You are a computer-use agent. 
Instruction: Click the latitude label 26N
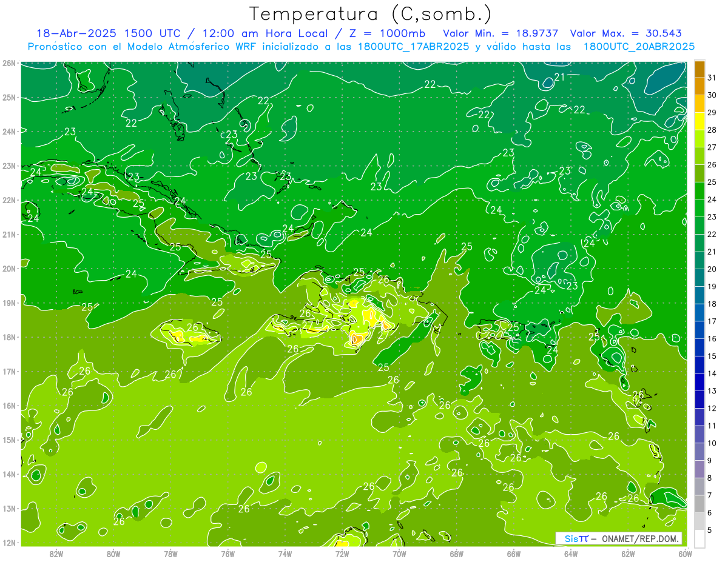(x=9, y=63)
